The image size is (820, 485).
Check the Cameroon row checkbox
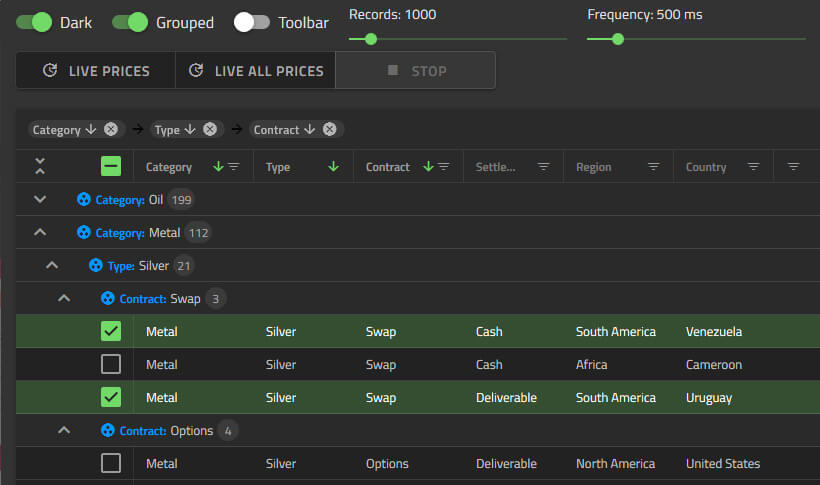point(111,365)
